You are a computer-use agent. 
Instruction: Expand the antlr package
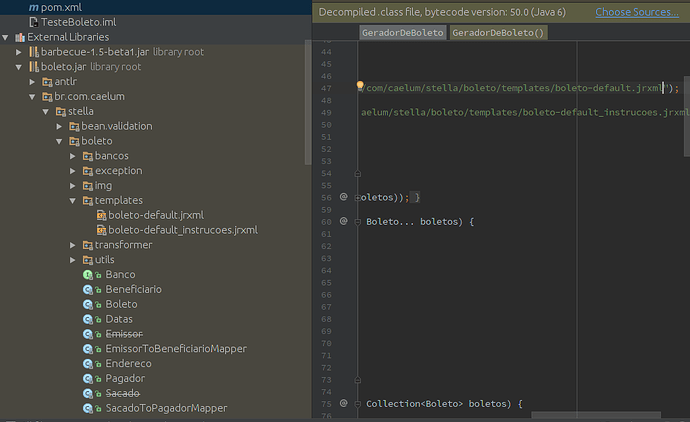pos(32,82)
